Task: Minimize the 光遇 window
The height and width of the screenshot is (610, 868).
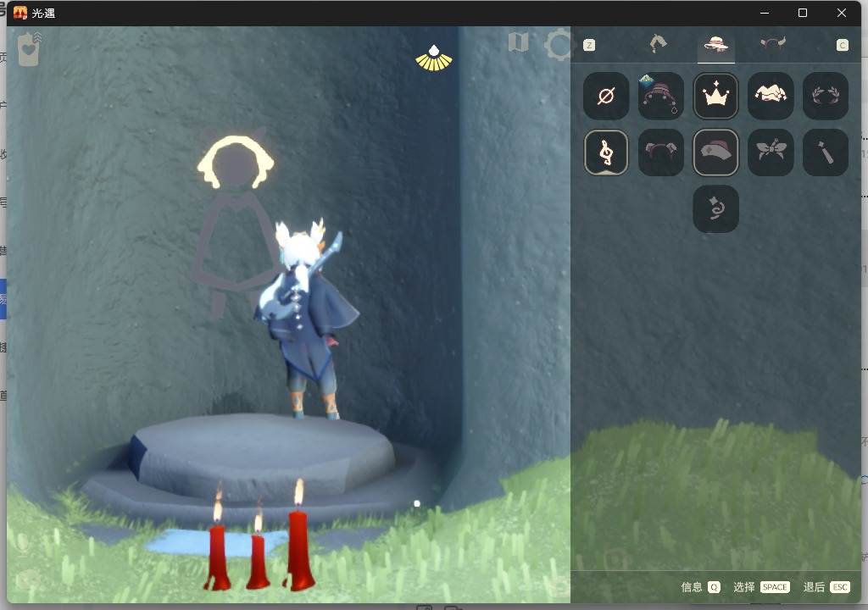Action: 765,13
